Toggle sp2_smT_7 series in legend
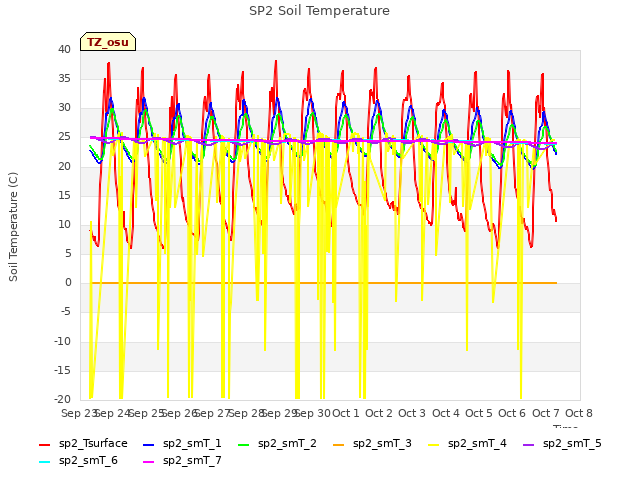The height and width of the screenshot is (480, 640). pyautogui.click(x=182, y=460)
